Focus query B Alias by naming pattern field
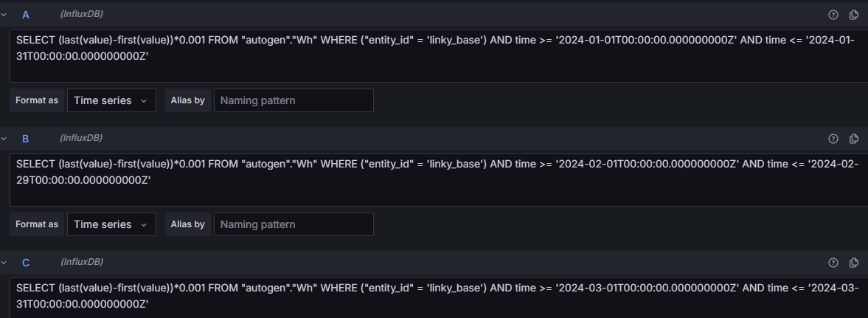Screen dimensions: 868x318 [294, 224]
